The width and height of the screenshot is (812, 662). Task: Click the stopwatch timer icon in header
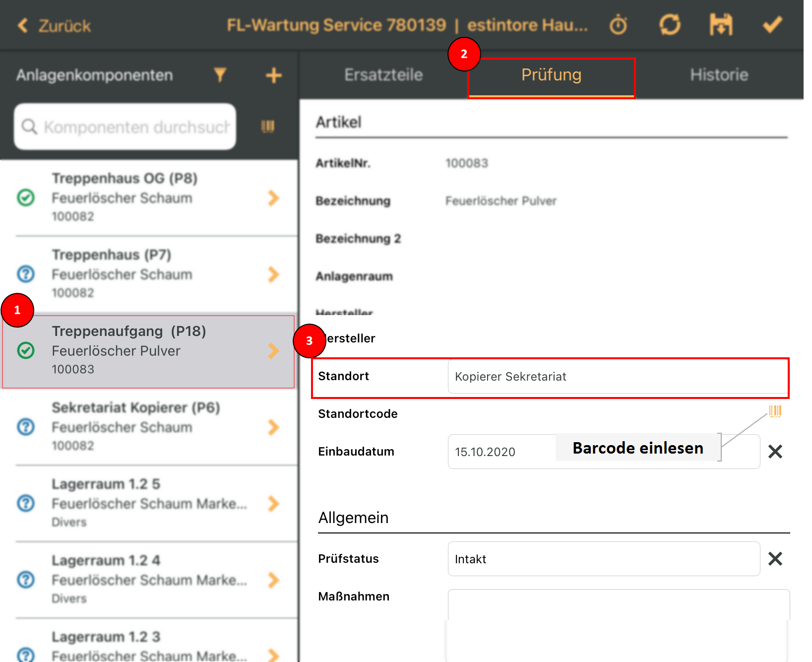click(619, 25)
